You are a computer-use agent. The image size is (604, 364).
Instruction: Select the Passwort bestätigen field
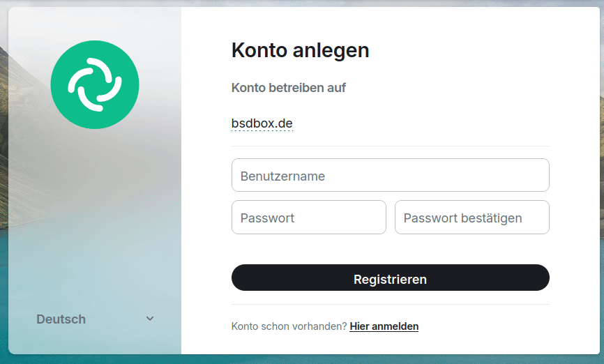coord(471,218)
